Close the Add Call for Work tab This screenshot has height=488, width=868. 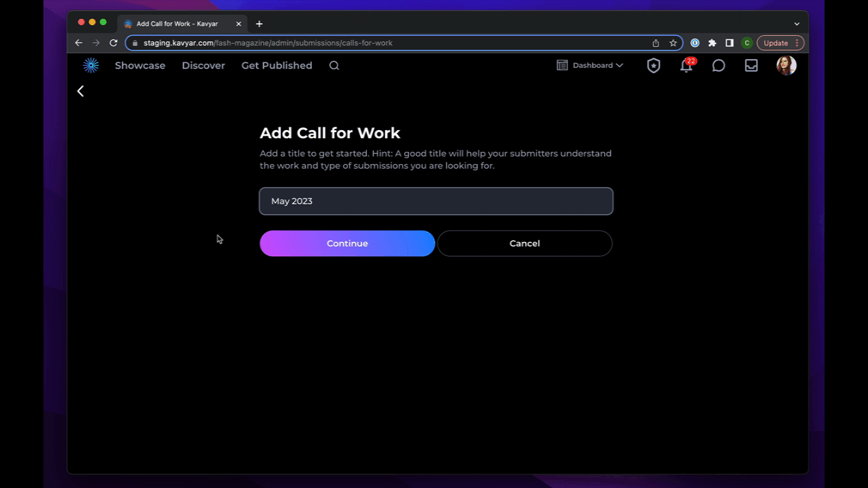tap(239, 24)
